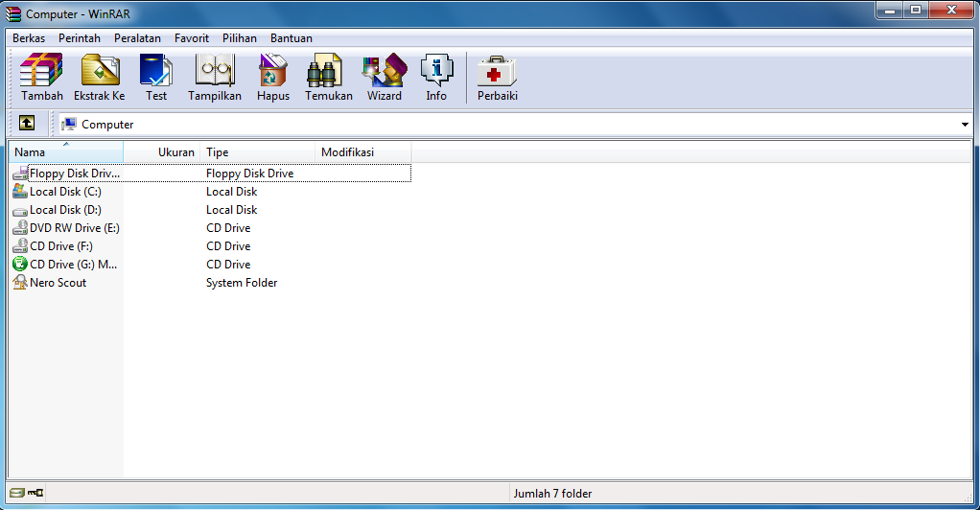Sort by the Nama column header
980x510 pixels.
point(65,151)
